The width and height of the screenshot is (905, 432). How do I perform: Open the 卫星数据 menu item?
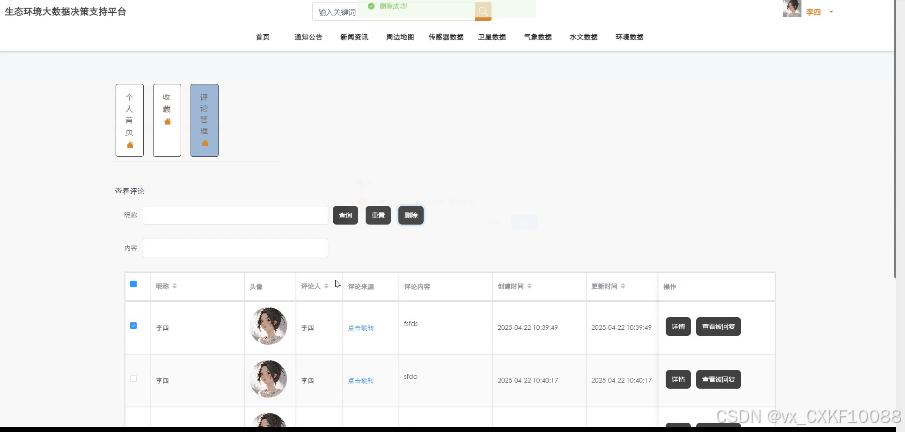coord(492,37)
